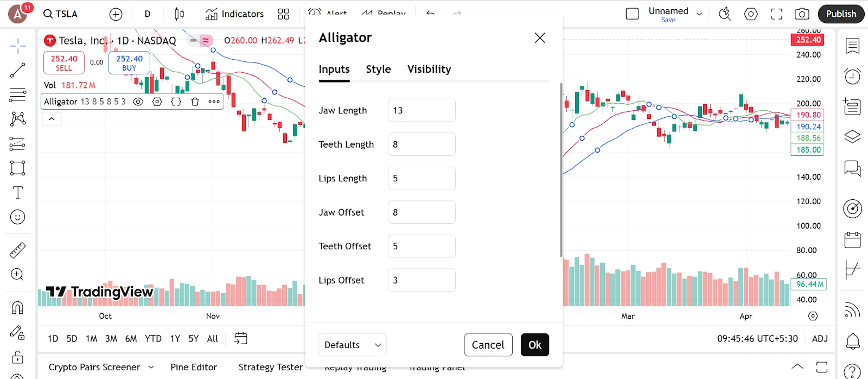The height and width of the screenshot is (379, 868).
Task: Open the Defaults dropdown
Action: (353, 345)
